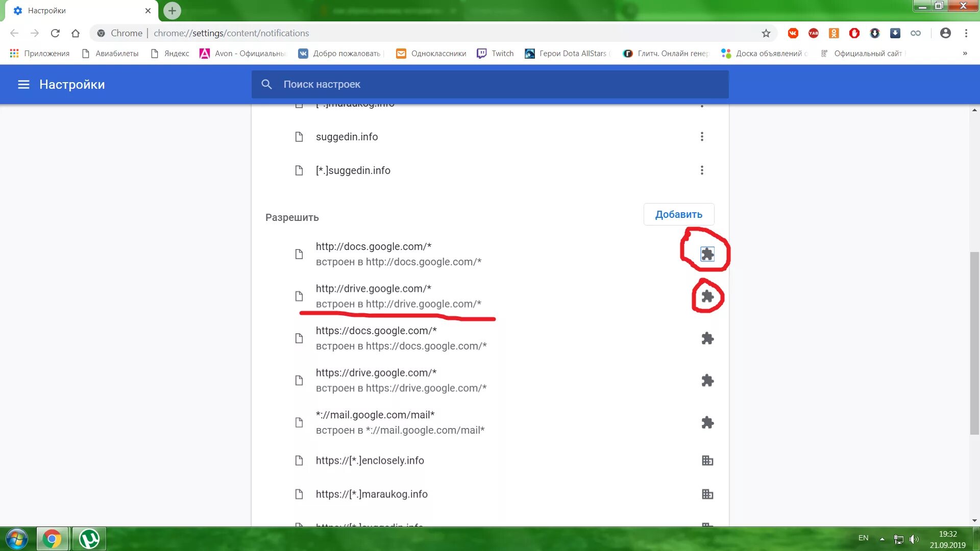Click the puzzle icon next to https://drive.google.com/*
Viewport: 980px width, 551px height.
click(x=707, y=380)
